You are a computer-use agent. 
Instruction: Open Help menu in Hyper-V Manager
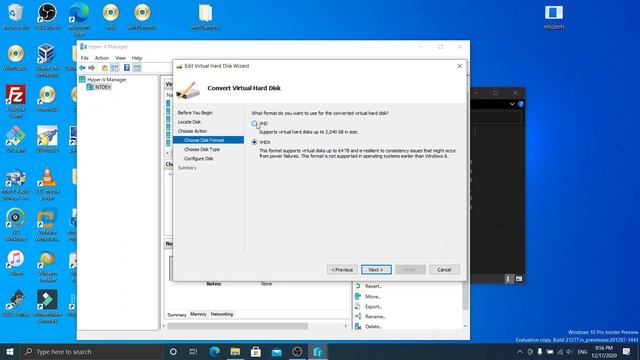click(137, 58)
